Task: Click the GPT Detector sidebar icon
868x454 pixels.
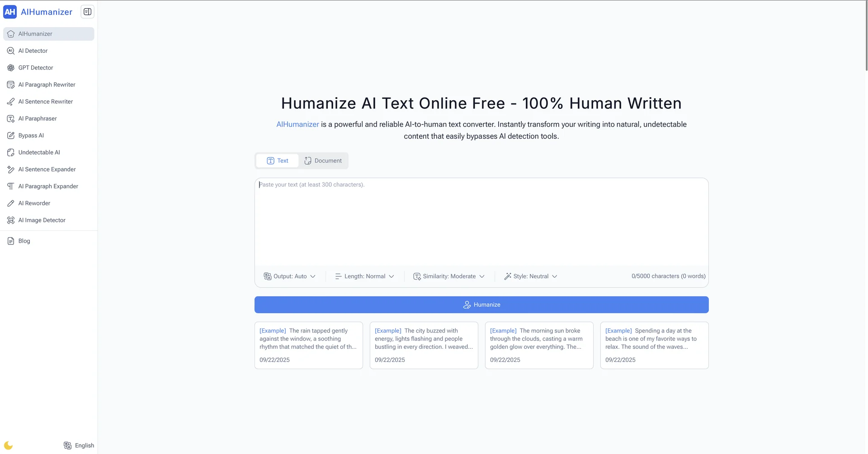Action: 11,68
